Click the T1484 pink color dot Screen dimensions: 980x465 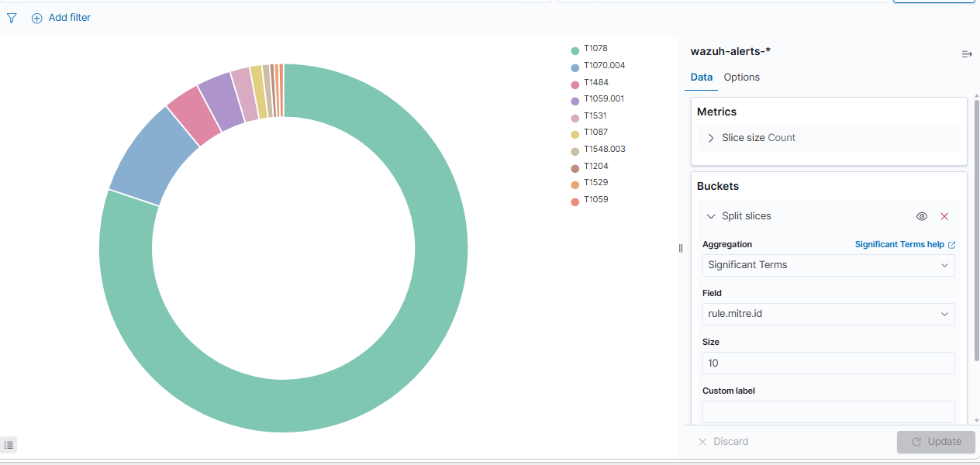(575, 84)
